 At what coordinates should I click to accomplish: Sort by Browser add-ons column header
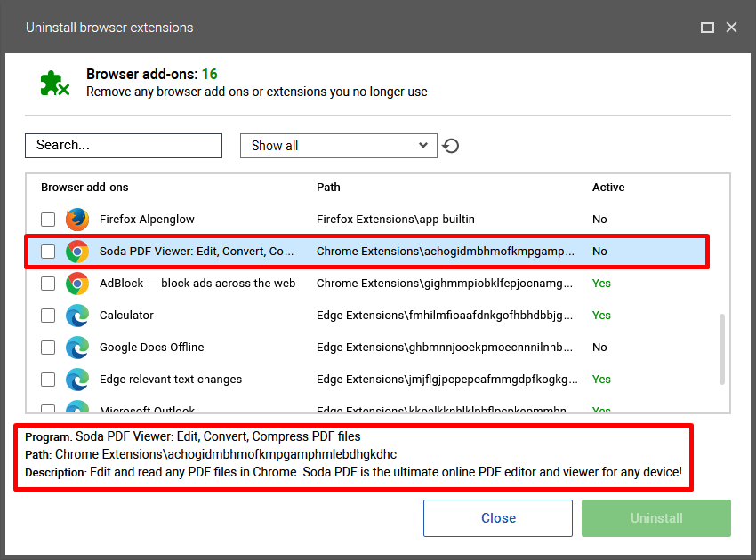(x=84, y=187)
